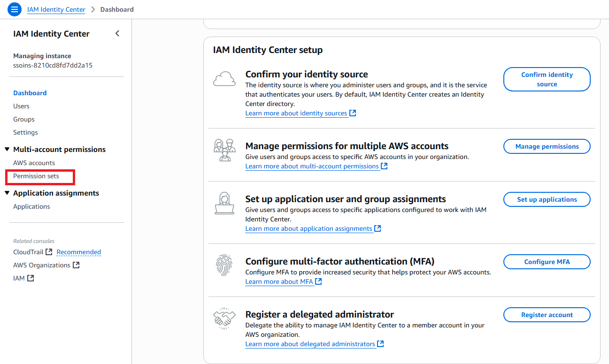Click the Recommended label next to CloudTrail
609x364 pixels.
(x=79, y=252)
